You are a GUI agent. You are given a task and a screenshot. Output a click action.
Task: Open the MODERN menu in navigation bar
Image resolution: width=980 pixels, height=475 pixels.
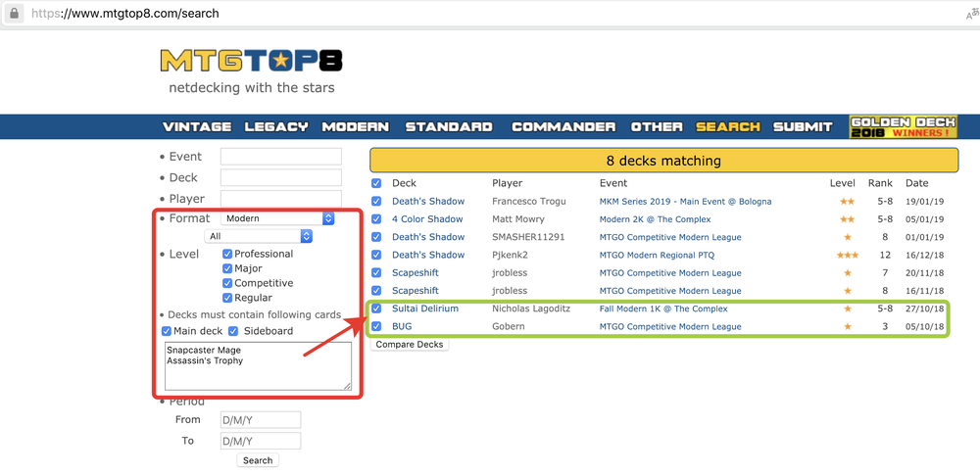click(x=355, y=126)
